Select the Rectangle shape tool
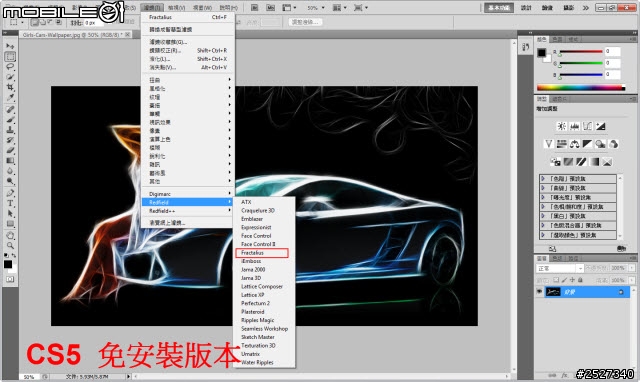Screen dimensions: 640x382 (10, 223)
